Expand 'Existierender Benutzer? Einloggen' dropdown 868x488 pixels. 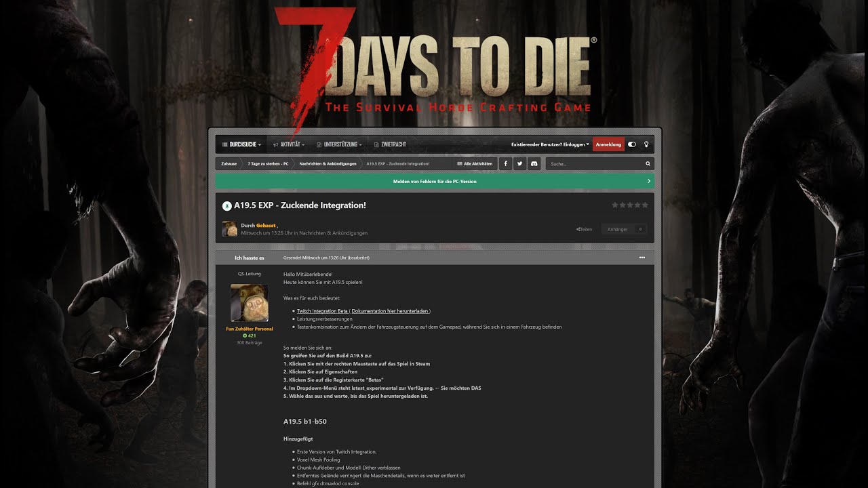coord(550,144)
